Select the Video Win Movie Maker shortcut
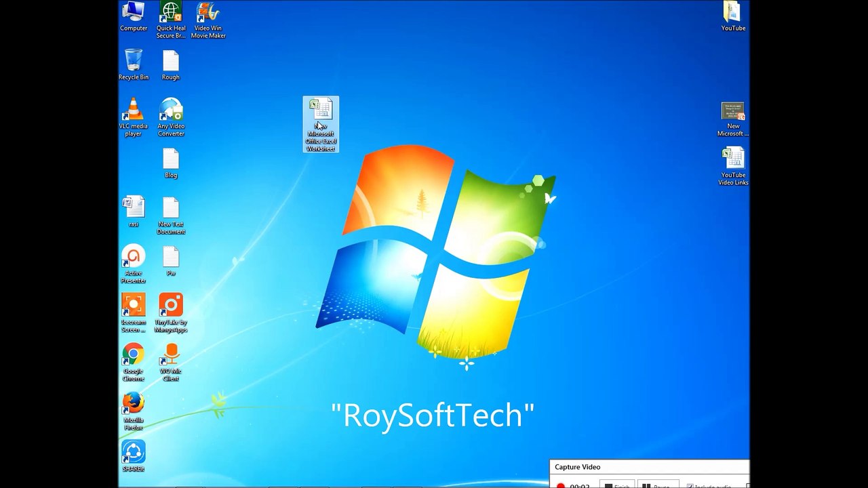This screenshot has width=868, height=488. click(x=208, y=20)
